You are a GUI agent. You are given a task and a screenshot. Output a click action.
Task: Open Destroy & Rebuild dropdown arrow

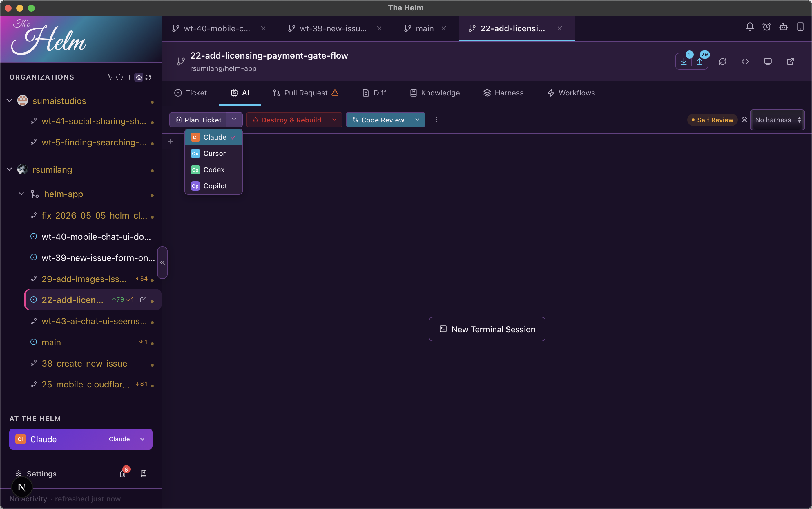[x=334, y=120]
